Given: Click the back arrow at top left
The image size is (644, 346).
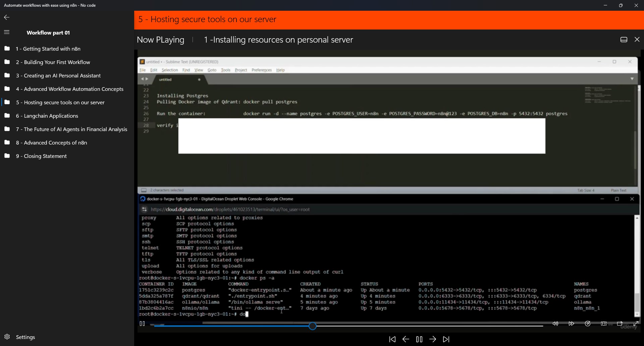Looking at the screenshot, I should click(x=7, y=17).
